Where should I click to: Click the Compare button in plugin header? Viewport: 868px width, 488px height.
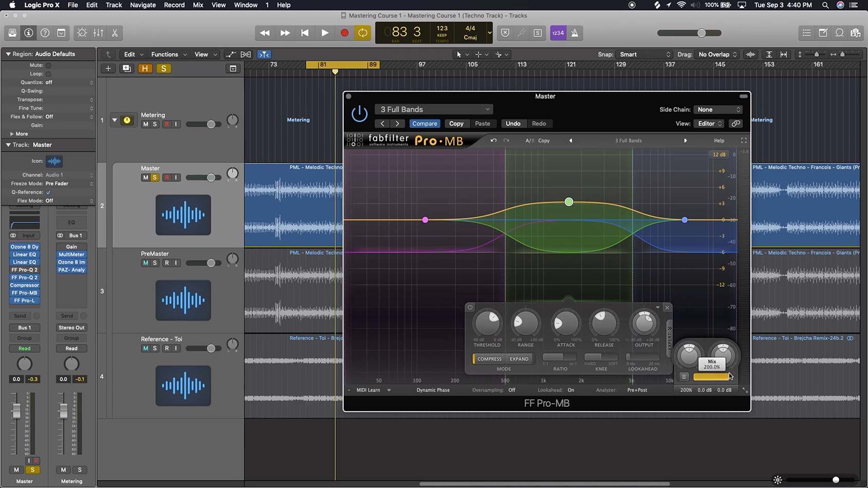click(x=425, y=124)
